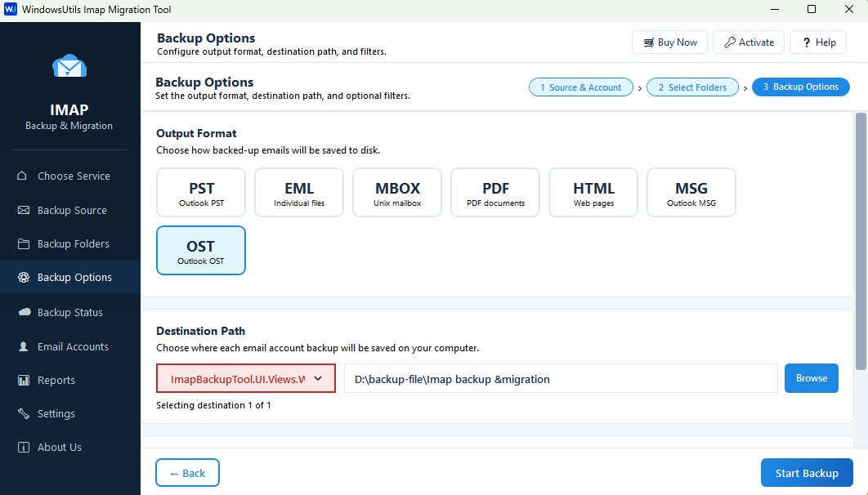Screen dimensions: 868x495
Task: Click the Buy Now button
Action: (x=670, y=42)
